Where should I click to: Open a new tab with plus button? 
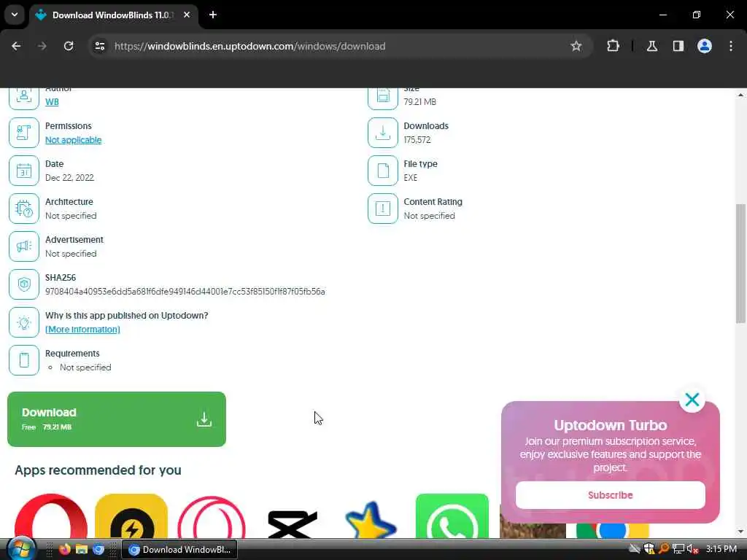pyautogui.click(x=213, y=15)
